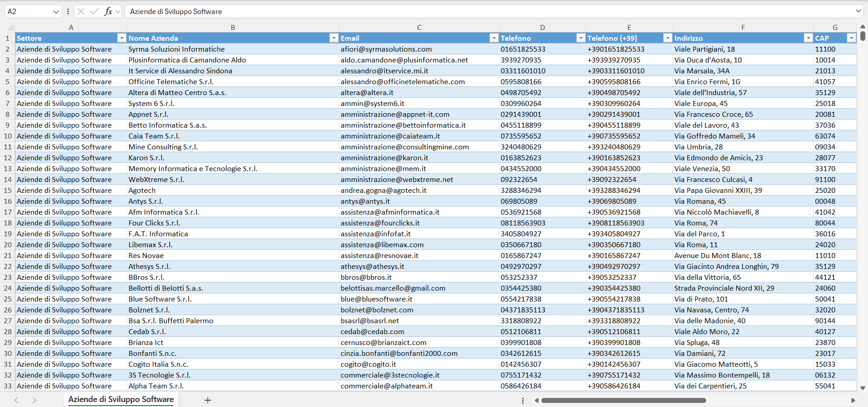Screen dimensions: 868x407
Task: Click the Name Box showing A2
Action: [28, 11]
